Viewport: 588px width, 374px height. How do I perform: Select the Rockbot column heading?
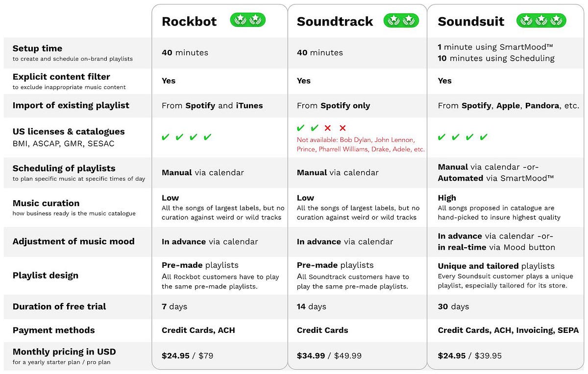[x=190, y=22]
